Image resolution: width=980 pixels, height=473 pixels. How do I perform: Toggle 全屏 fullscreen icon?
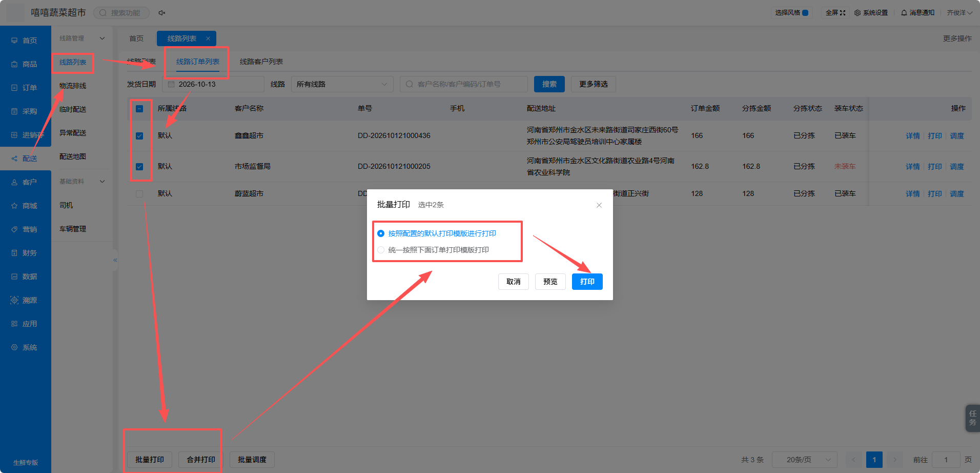pos(843,13)
